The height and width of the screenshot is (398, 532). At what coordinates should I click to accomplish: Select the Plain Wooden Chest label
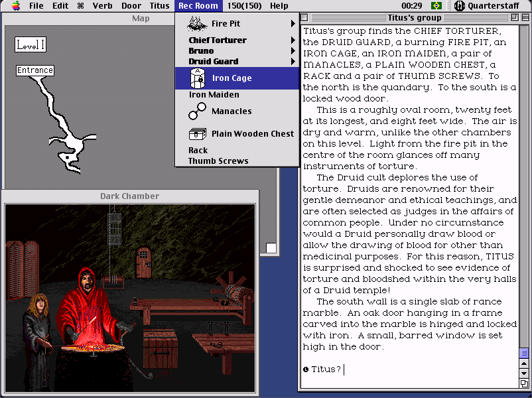click(x=253, y=134)
